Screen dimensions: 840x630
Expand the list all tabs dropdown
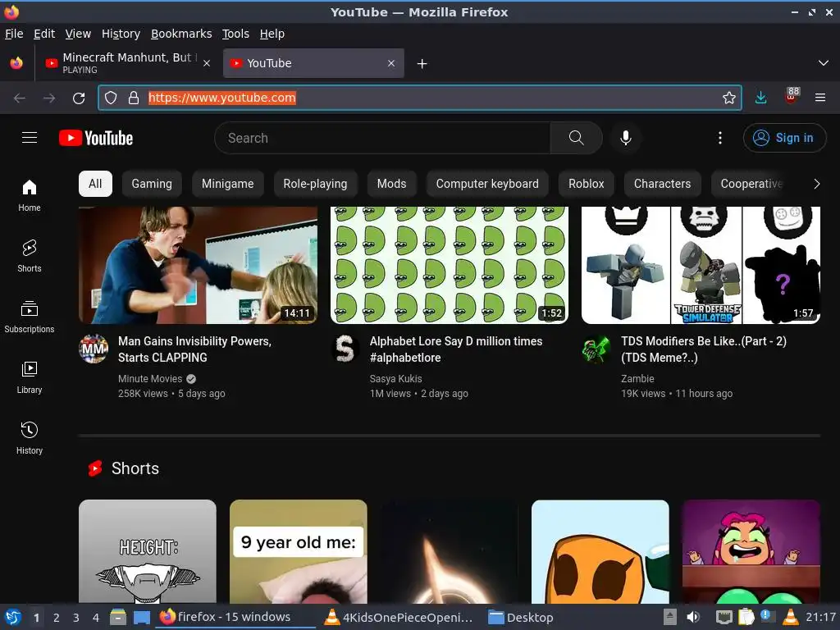824,63
